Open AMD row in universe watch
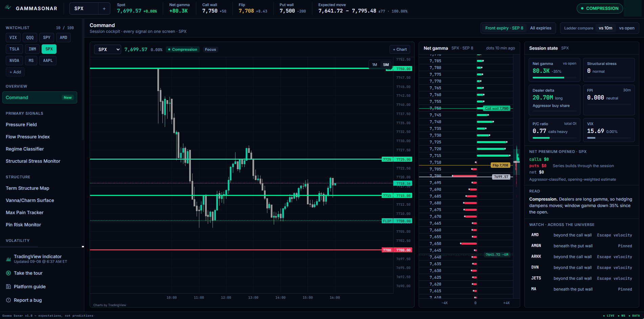This screenshot has width=644, height=319. (x=581, y=235)
